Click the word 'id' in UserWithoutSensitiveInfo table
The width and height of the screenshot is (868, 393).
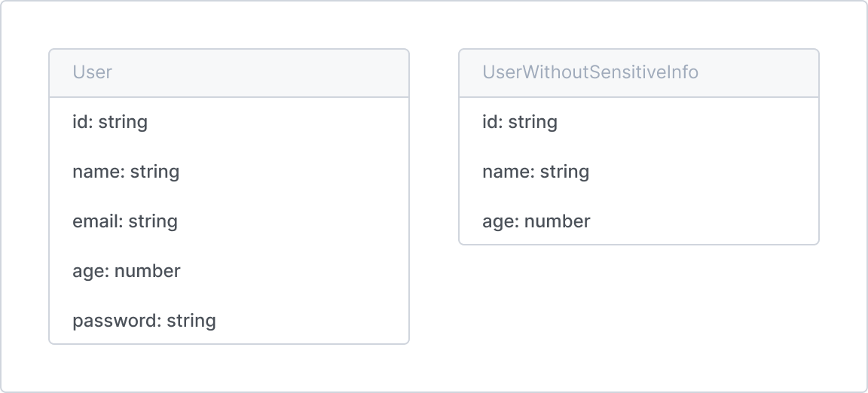(x=491, y=122)
